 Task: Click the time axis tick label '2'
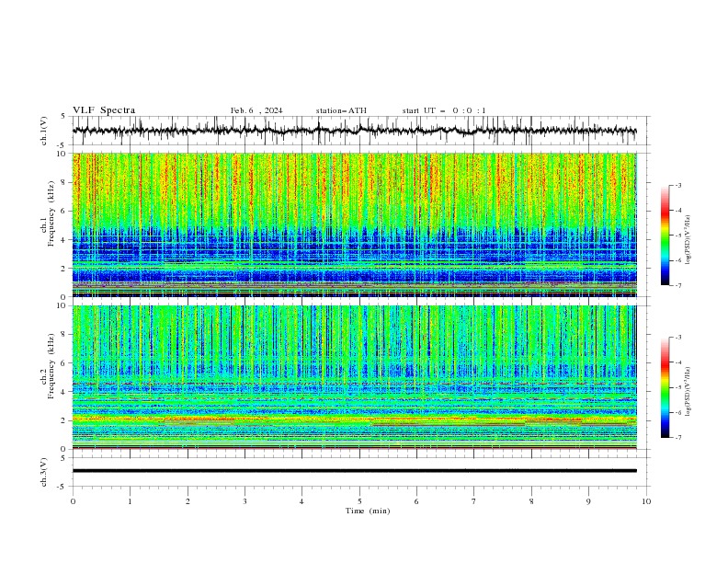[188, 501]
